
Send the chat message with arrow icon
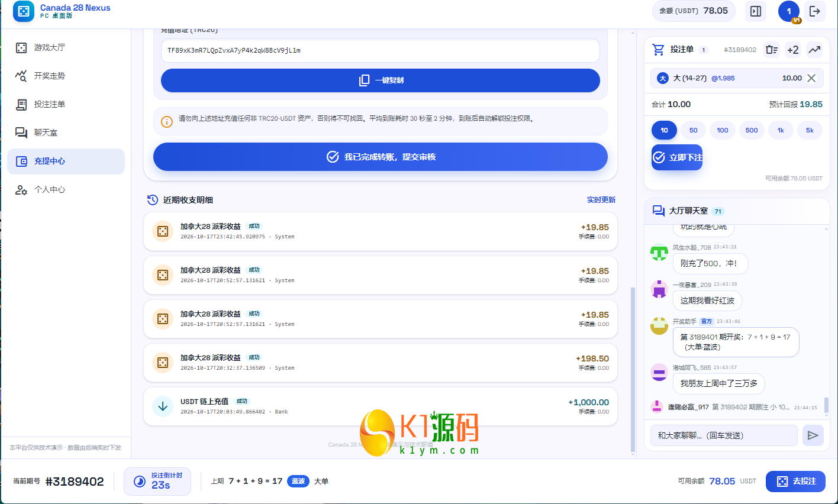813,435
